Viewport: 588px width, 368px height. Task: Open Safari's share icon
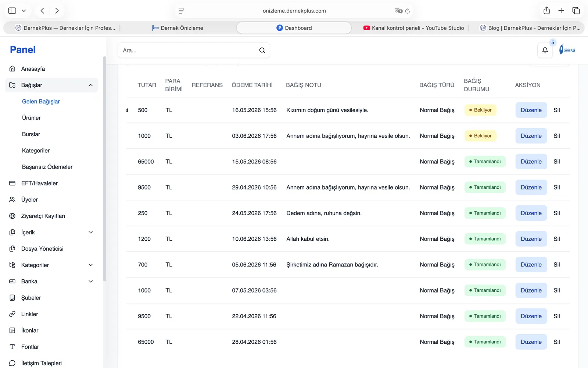click(x=546, y=11)
